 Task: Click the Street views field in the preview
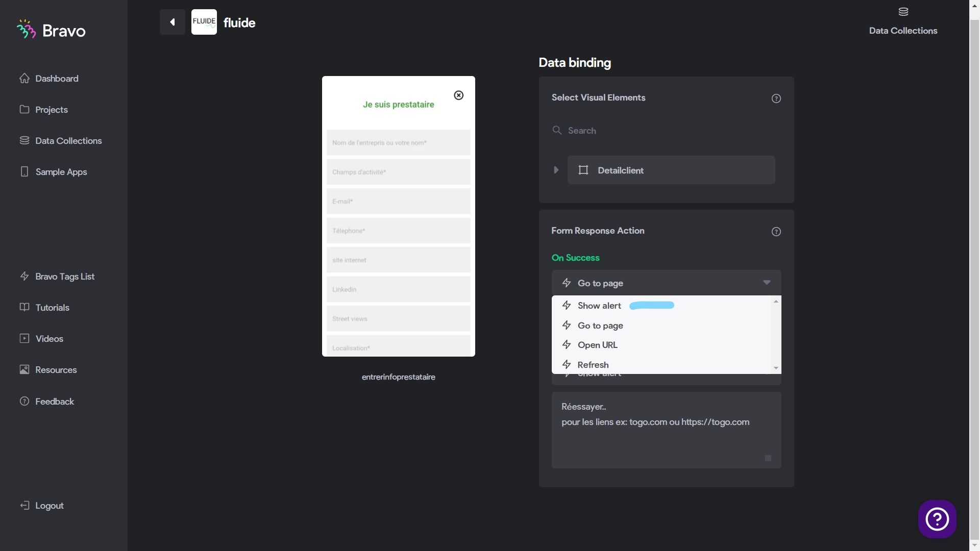pos(398,319)
